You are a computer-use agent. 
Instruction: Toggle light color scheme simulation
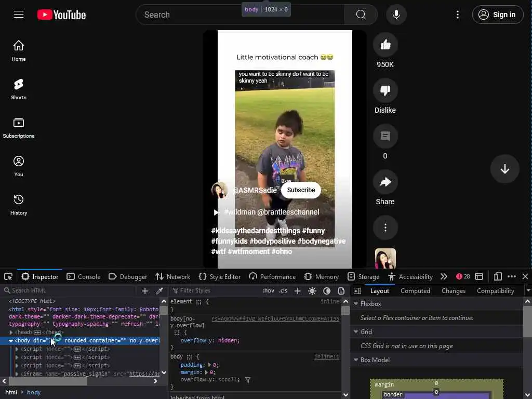tap(312, 291)
